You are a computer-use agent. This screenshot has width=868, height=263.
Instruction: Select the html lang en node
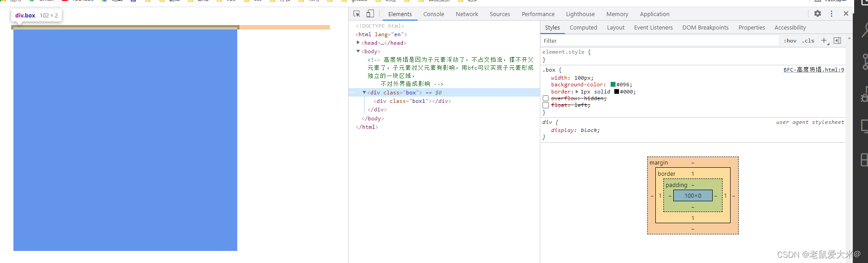click(381, 34)
